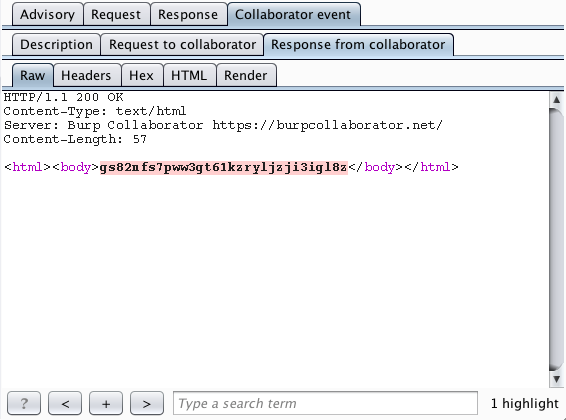Click the scrollbar down arrow
Screen dimensions: 566x420
click(556, 379)
